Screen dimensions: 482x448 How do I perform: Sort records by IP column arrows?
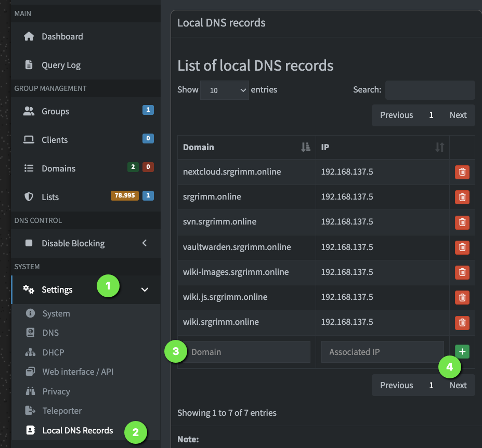pyautogui.click(x=439, y=147)
